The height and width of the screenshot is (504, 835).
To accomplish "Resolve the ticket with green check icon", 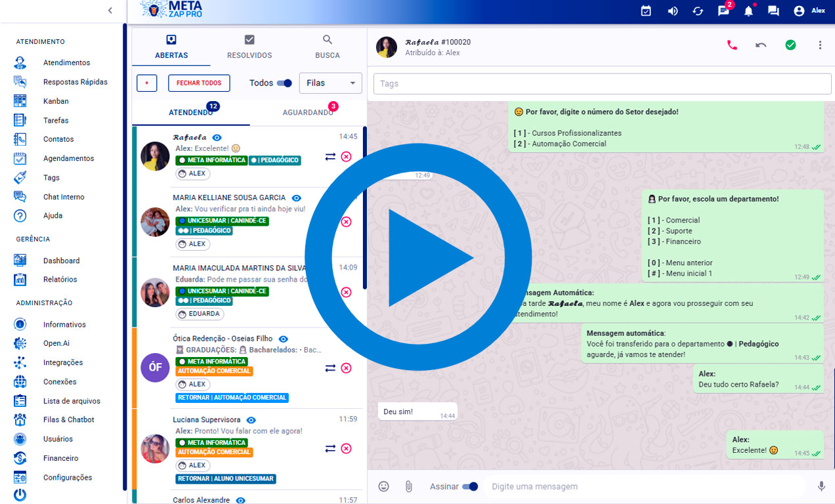I will click(790, 45).
